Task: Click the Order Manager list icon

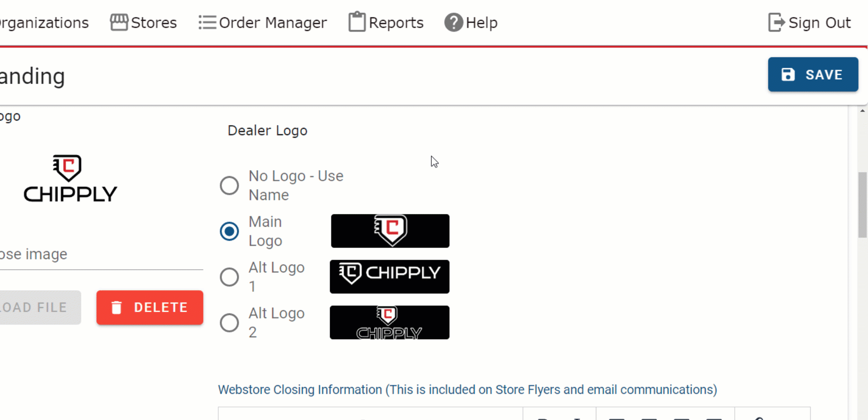Action: click(207, 22)
